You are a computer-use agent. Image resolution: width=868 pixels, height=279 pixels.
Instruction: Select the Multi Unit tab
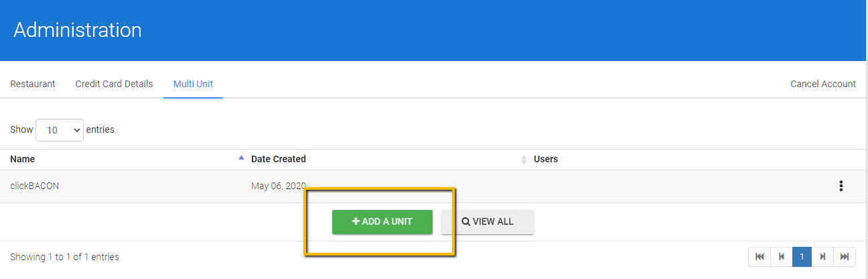[x=193, y=84]
